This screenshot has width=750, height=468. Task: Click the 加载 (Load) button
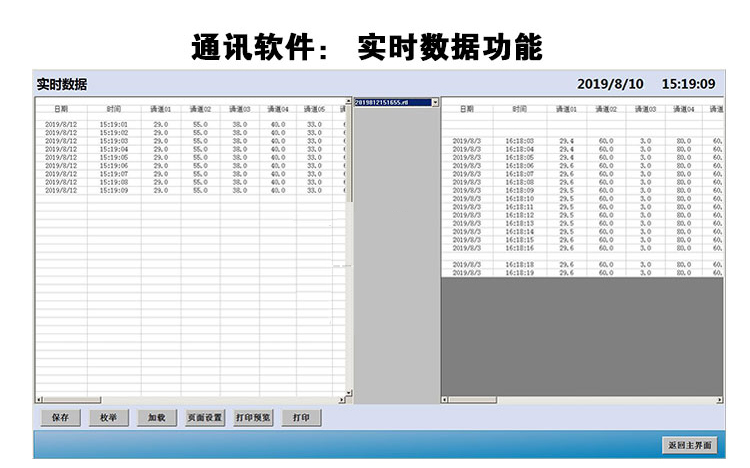(x=157, y=419)
